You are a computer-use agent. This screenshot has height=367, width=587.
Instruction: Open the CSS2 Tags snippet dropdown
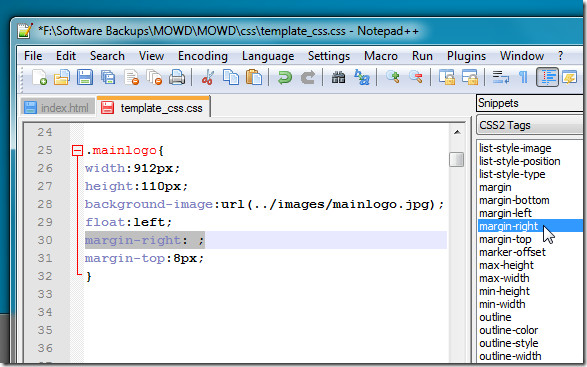point(529,125)
